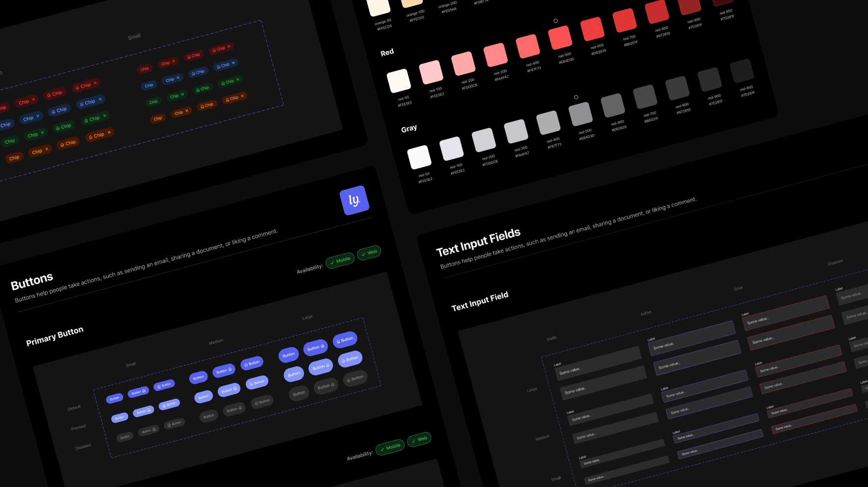This screenshot has height=487, width=868.
Task: Click home icon in Small red Chip without x
Action: click(189, 57)
